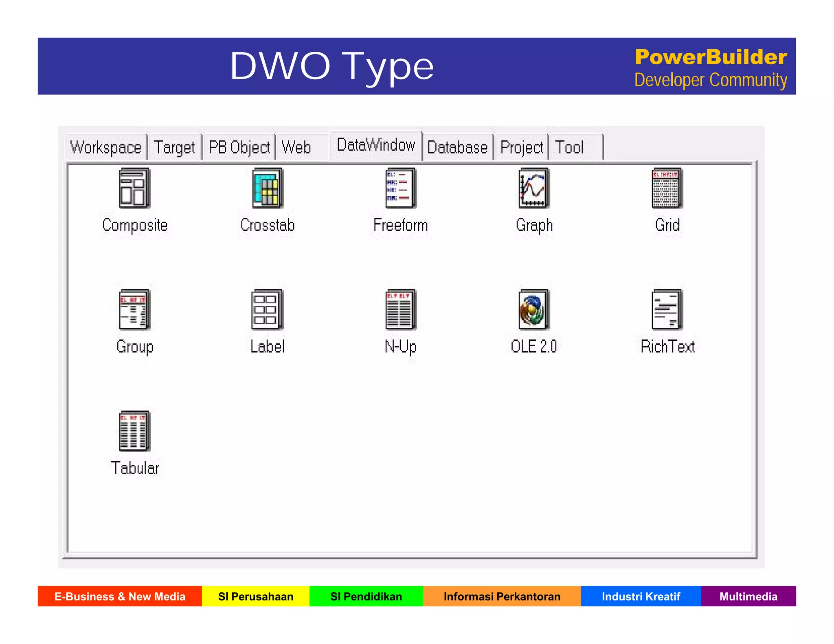
Task: Open the Multimedia footer link
Action: click(748, 596)
